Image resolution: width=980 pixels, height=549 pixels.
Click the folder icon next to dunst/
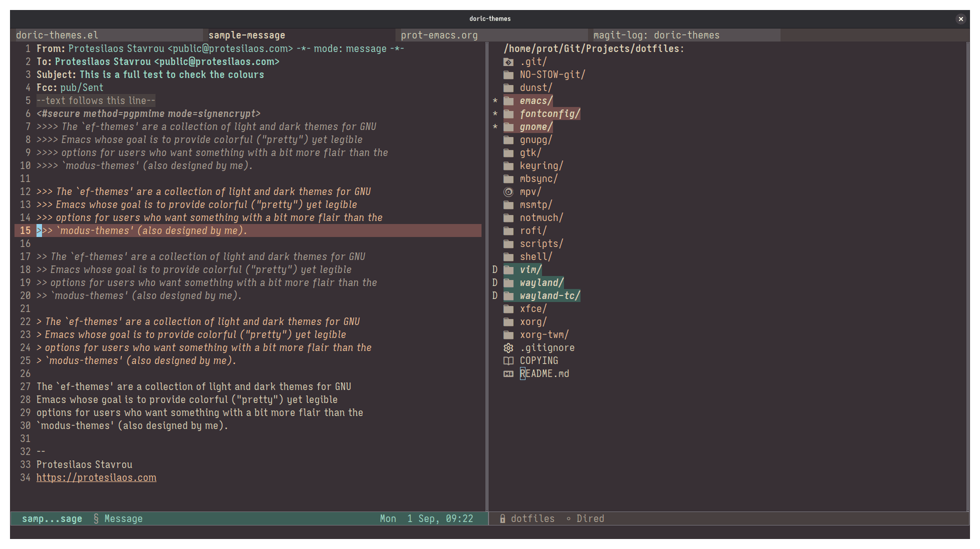[x=508, y=88]
